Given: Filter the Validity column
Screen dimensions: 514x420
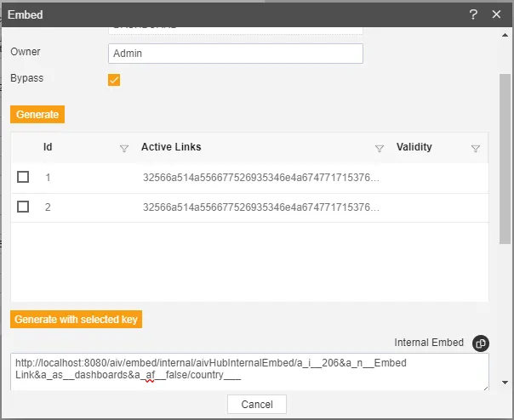Looking at the screenshot, I should click(476, 149).
